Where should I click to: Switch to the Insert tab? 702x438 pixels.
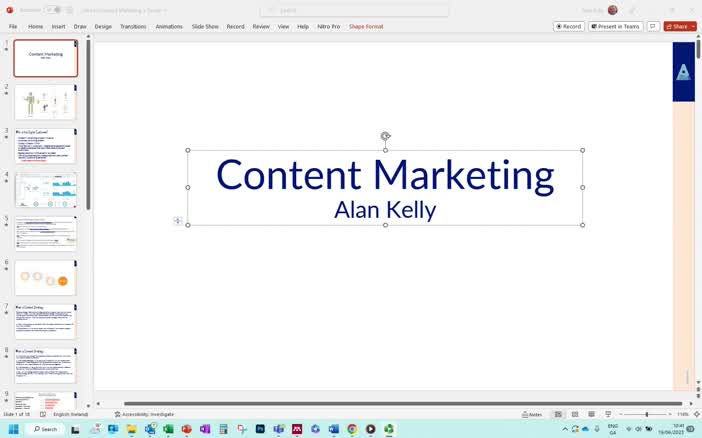tap(59, 26)
